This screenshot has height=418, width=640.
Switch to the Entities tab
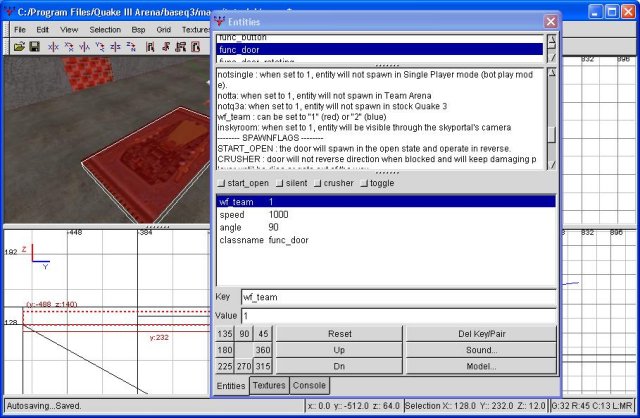pyautogui.click(x=231, y=386)
